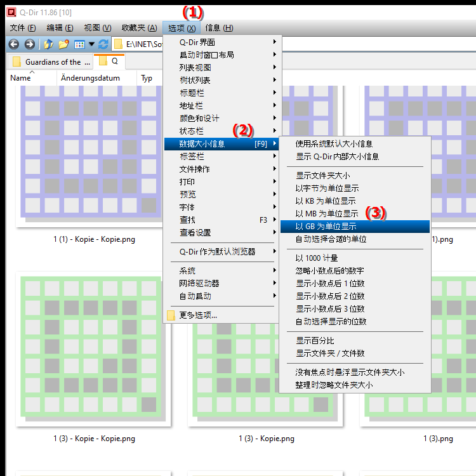The image size is (476, 476).
Task: Click the refresh icon in toolbar
Action: click(103, 44)
